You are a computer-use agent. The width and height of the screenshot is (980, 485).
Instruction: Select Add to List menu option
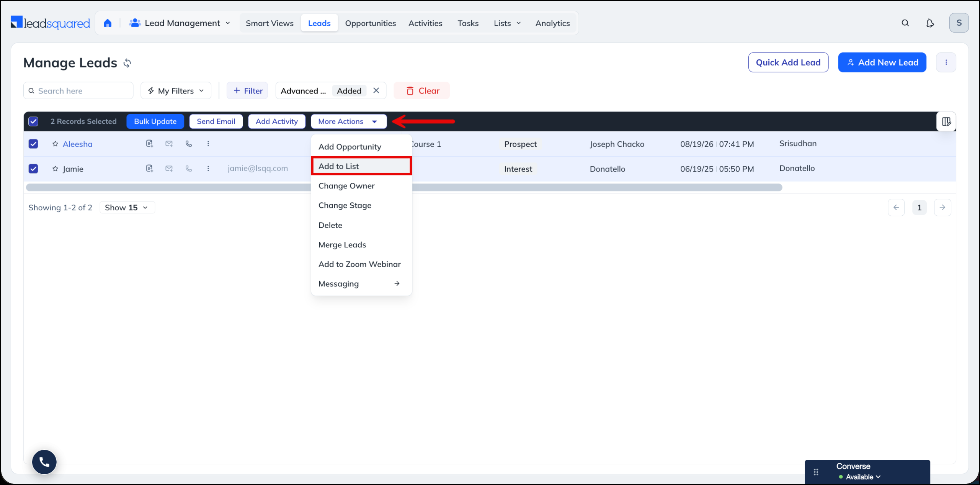tap(361, 166)
